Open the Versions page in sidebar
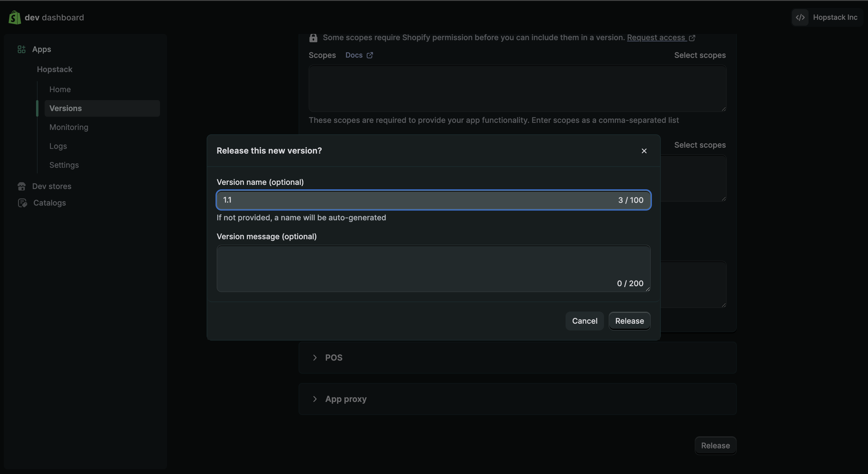This screenshot has width=868, height=474. coord(66,108)
